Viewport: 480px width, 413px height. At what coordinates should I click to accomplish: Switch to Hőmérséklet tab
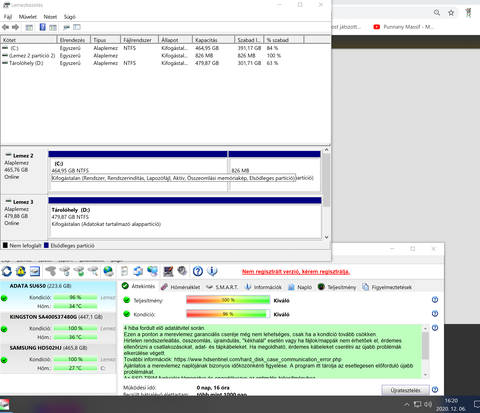(x=180, y=287)
